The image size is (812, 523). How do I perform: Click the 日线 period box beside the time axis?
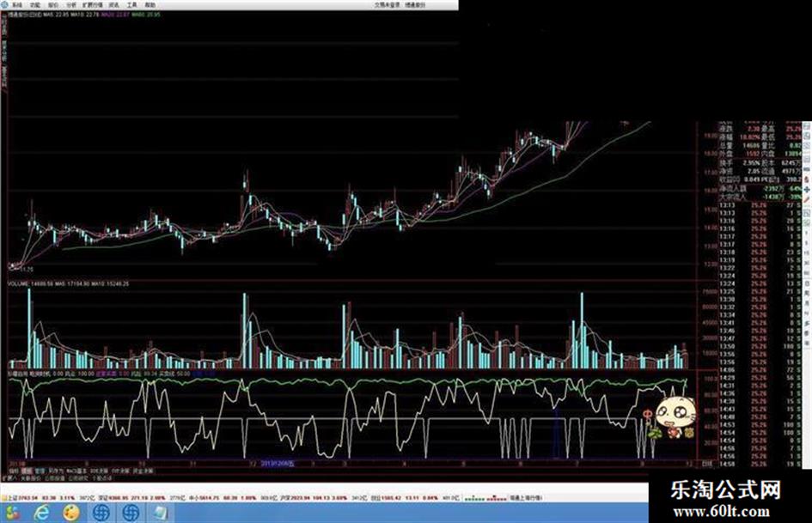point(706,464)
